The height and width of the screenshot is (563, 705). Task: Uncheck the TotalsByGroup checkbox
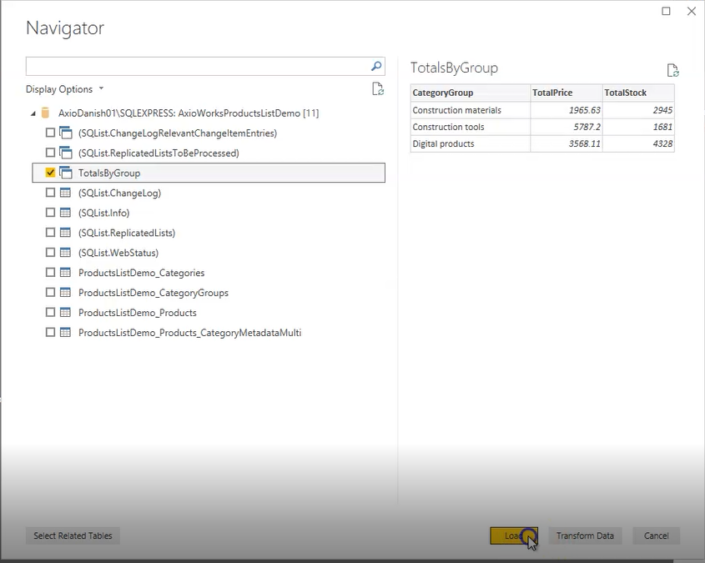(x=50, y=173)
